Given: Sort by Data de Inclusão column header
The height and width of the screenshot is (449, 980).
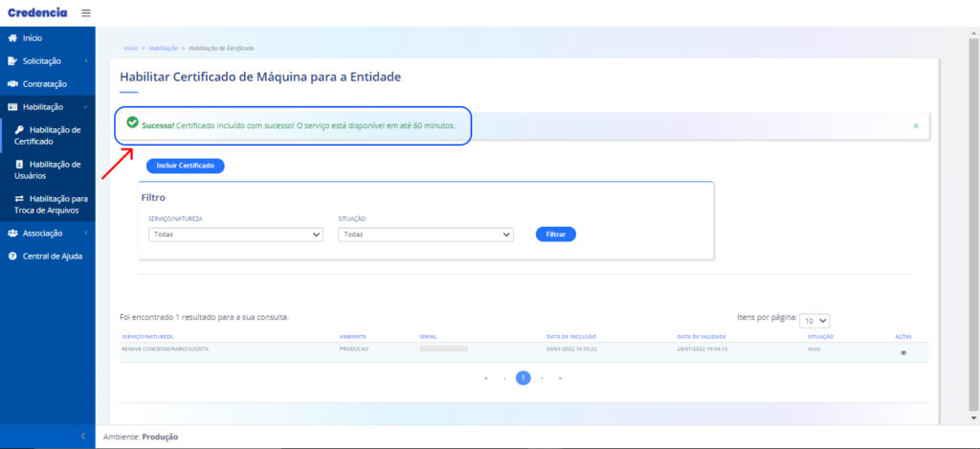Looking at the screenshot, I should coord(571,337).
